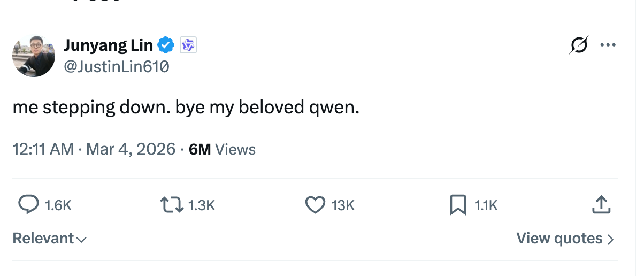Click the reply speech bubble icon
644x276 pixels.
point(28,204)
